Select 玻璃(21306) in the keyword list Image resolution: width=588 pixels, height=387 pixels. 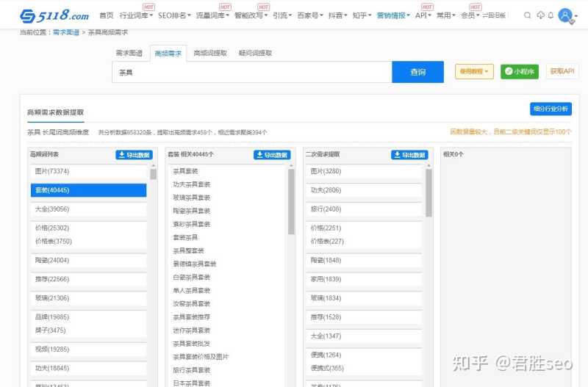pos(88,298)
